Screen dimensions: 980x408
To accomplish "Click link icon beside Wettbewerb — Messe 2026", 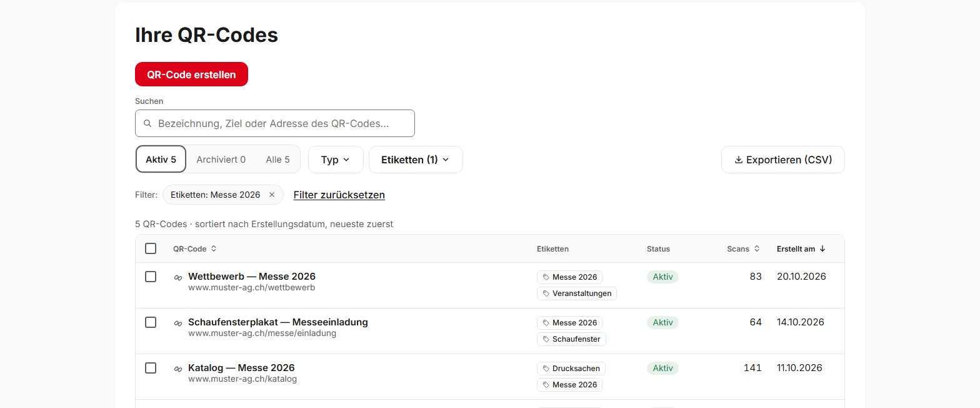I will click(178, 277).
